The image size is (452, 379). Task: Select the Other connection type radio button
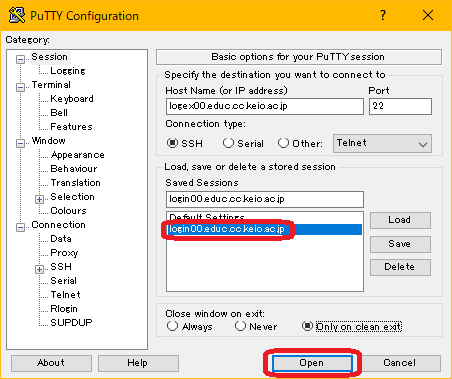[x=283, y=143]
